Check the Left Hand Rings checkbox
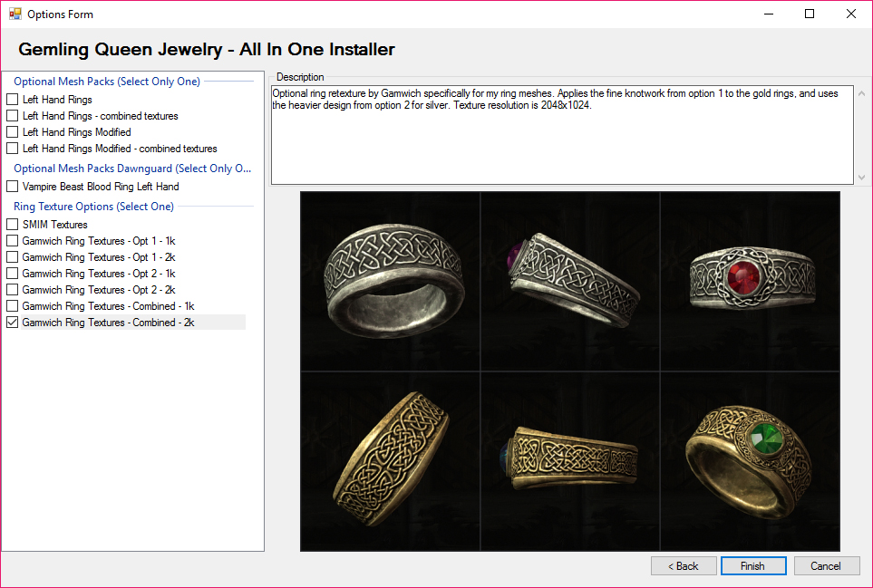The image size is (873, 588). 13,100
